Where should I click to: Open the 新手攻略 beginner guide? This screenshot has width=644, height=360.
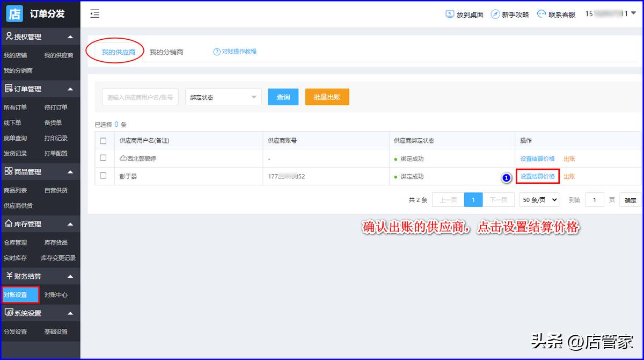495,14
